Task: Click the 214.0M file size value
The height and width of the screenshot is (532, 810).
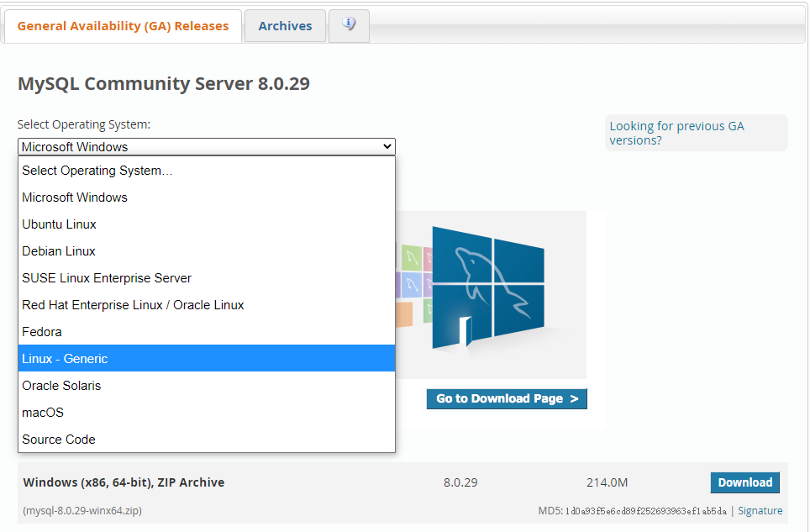Action: (607, 482)
